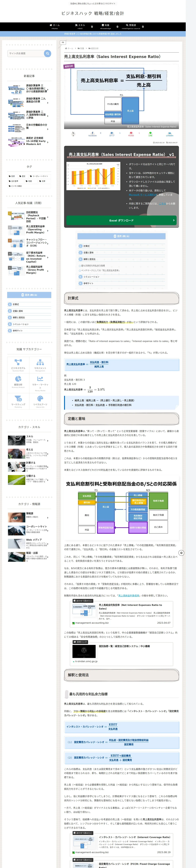Viewport: 196px width, 868px height.
Task: Collapse the sidebar 目次 table of contents
Action: pos(29,295)
